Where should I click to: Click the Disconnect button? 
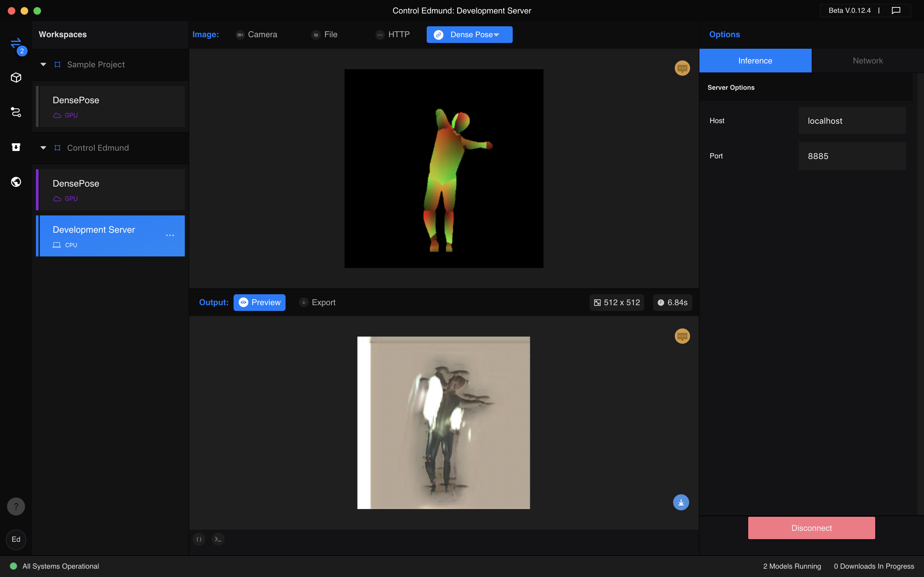point(811,528)
